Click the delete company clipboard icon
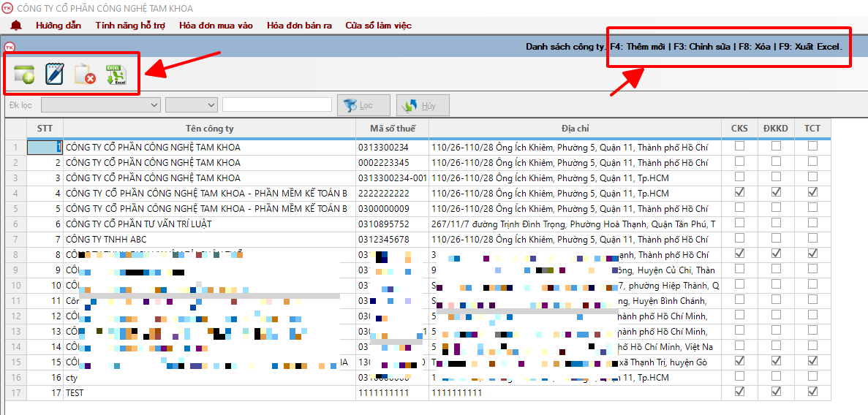The width and height of the screenshot is (868, 415). tap(85, 75)
